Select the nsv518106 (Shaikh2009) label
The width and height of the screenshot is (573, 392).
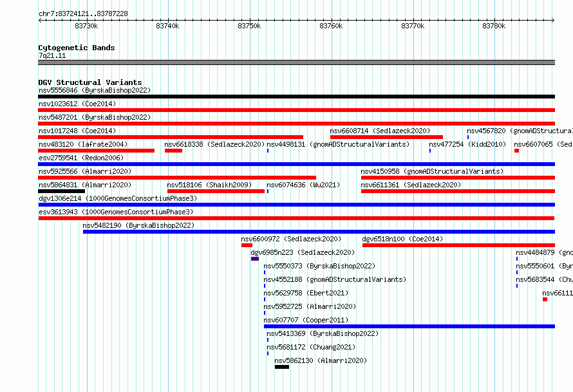pyautogui.click(x=209, y=185)
